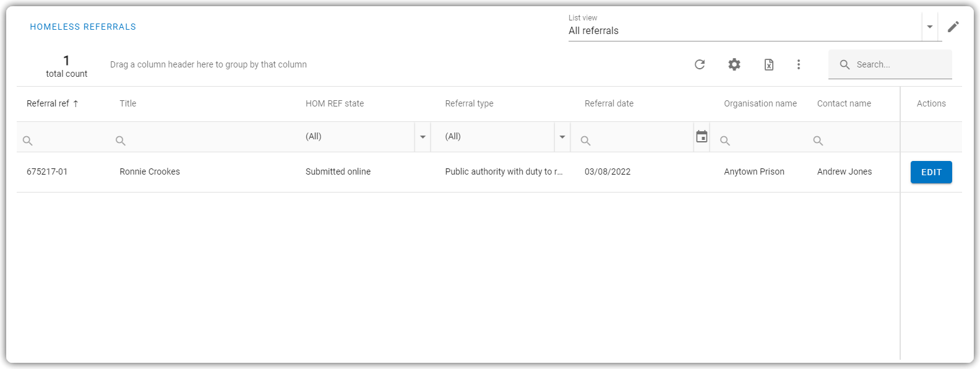Sort by Referral date column header
Screen dimensions: 980x369
pos(609,104)
